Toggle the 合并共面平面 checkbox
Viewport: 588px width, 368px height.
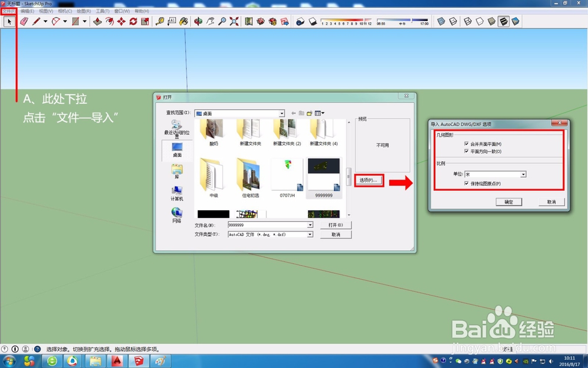click(466, 144)
